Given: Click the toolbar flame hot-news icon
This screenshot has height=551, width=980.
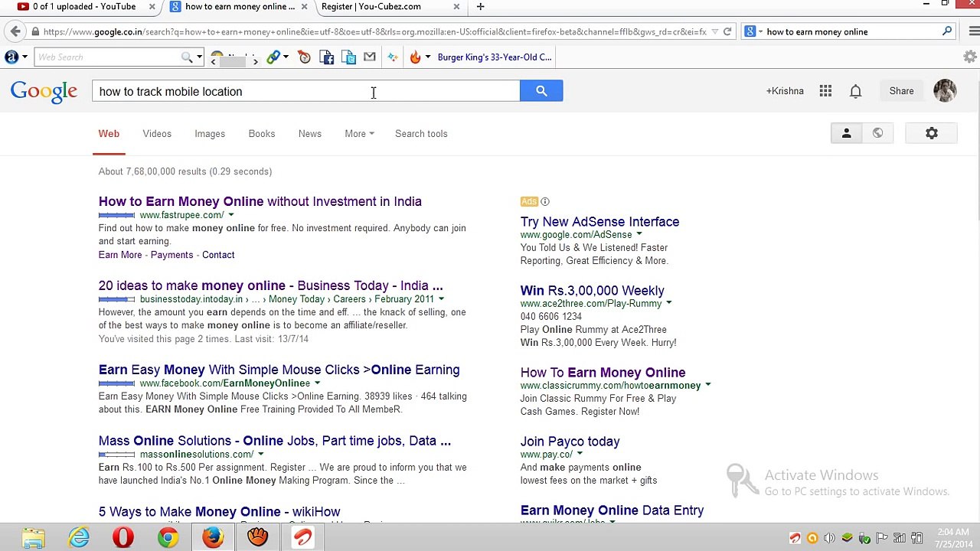Looking at the screenshot, I should [x=415, y=57].
